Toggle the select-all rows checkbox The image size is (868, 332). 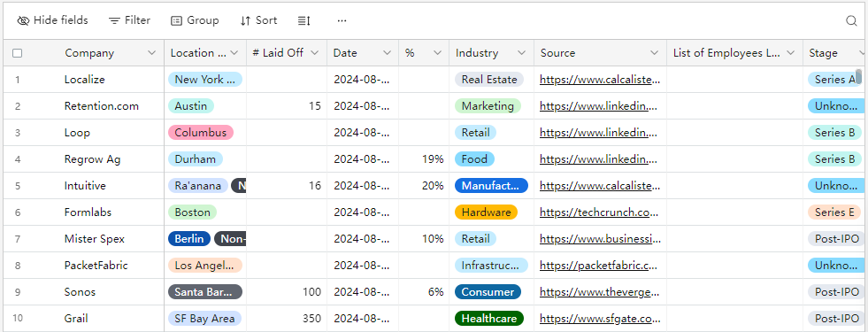(17, 53)
